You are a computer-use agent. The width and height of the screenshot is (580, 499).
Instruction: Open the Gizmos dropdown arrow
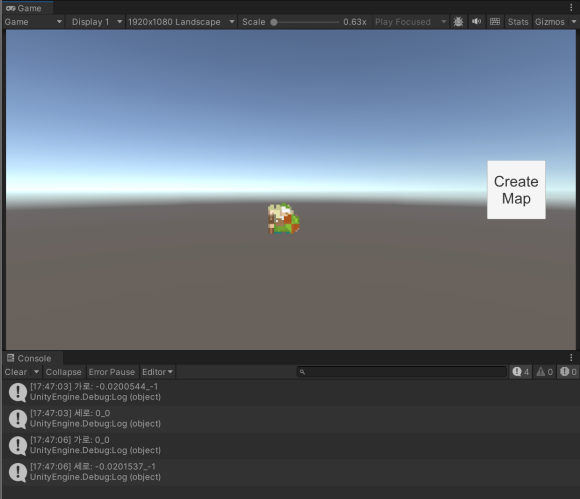pyautogui.click(x=574, y=22)
